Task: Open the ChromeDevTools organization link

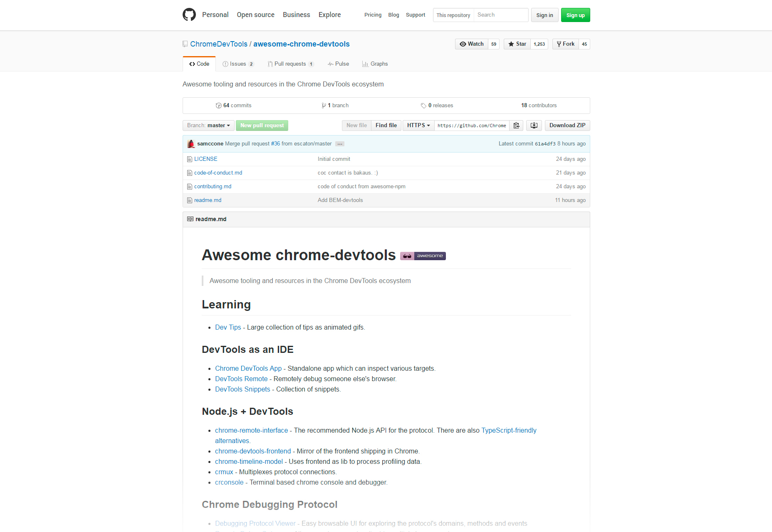Action: pyautogui.click(x=219, y=44)
